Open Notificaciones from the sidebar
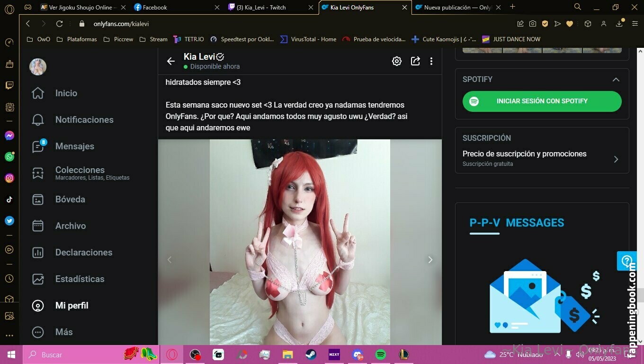Image resolution: width=644 pixels, height=364 pixels. tap(84, 120)
